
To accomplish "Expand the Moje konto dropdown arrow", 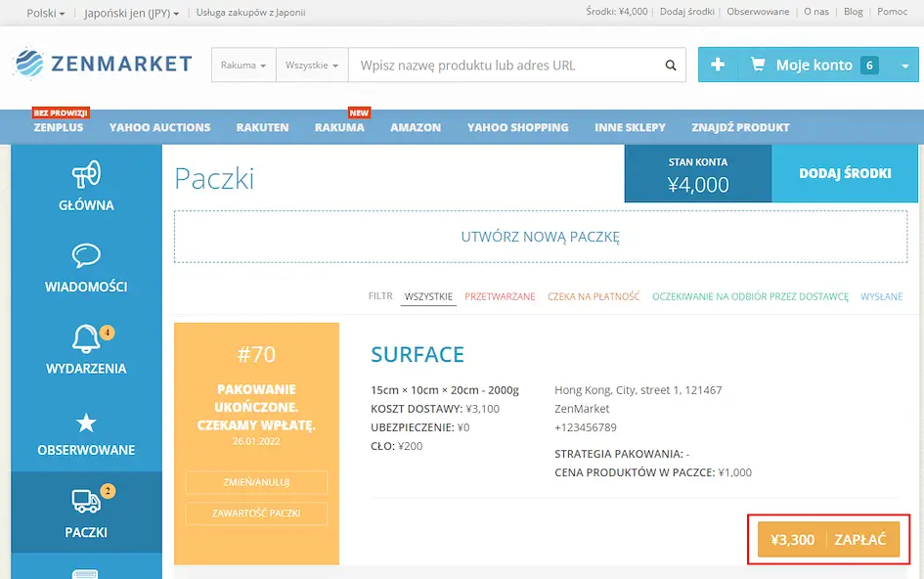I will tap(905, 66).
